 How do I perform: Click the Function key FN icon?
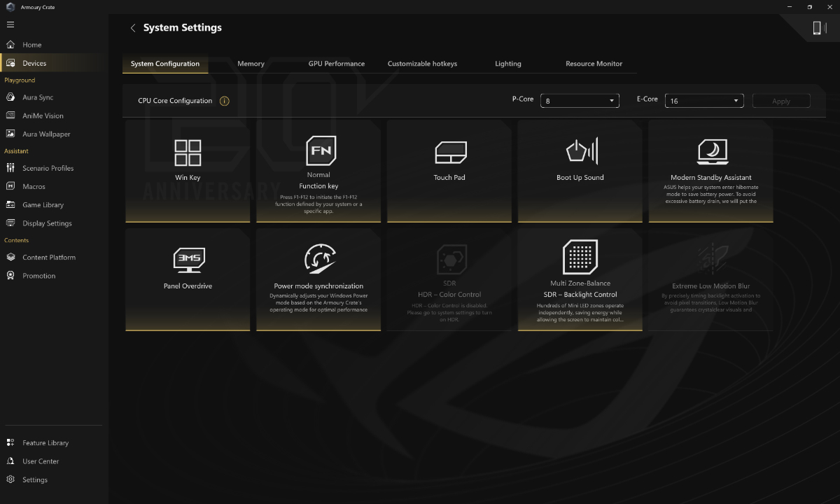point(321,150)
